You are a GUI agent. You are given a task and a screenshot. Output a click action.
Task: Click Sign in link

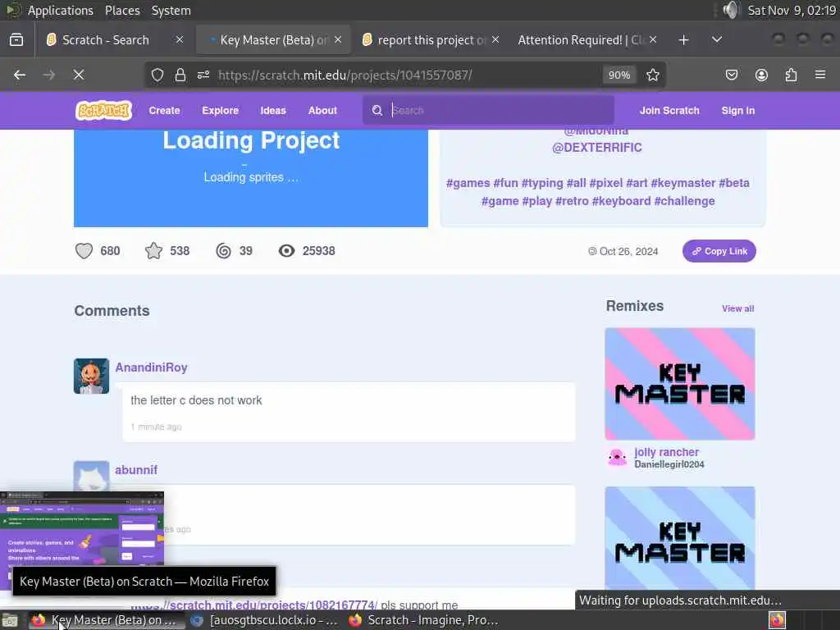738,111
